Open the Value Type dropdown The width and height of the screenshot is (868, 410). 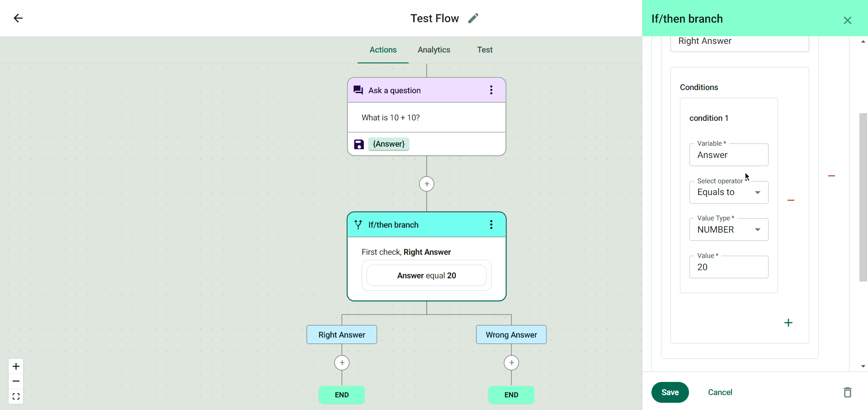[729, 230]
